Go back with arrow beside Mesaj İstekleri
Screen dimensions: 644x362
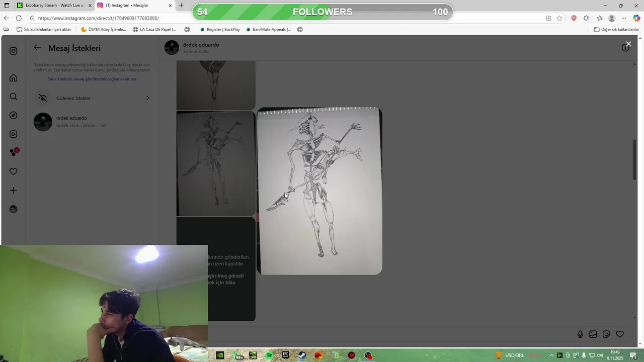[38, 48]
